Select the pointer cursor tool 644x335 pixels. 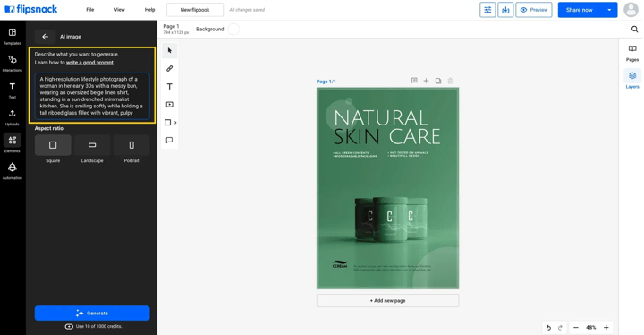point(170,51)
